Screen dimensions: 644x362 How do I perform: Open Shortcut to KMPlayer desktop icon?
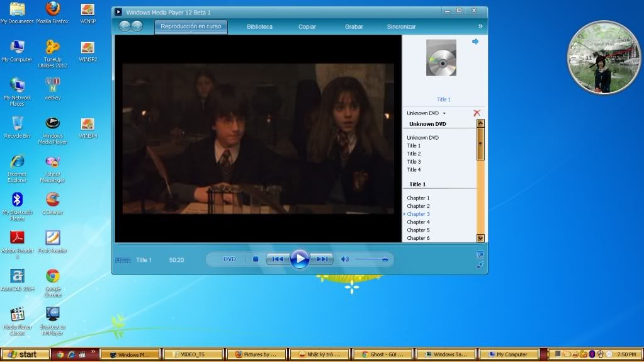pyautogui.click(x=53, y=321)
